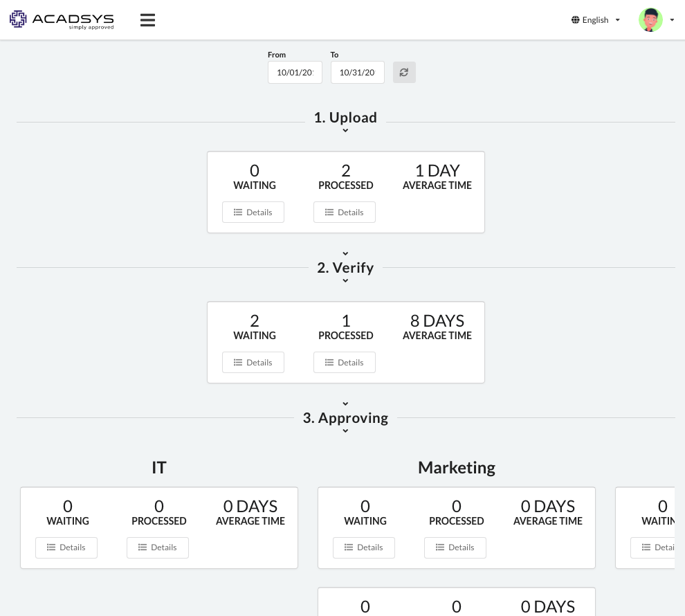Image resolution: width=685 pixels, height=616 pixels.
Task: Click the IT card 0 DAYS average time
Action: (250, 507)
